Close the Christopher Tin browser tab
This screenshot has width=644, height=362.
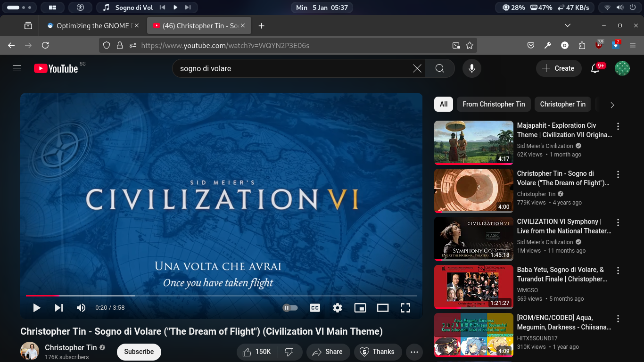pos(243,26)
